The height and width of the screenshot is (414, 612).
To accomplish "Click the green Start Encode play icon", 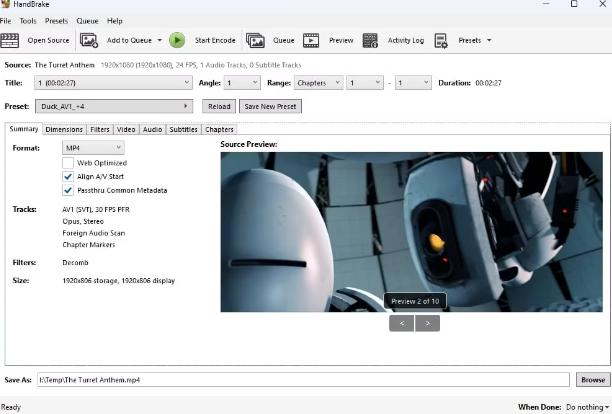I will pyautogui.click(x=177, y=40).
